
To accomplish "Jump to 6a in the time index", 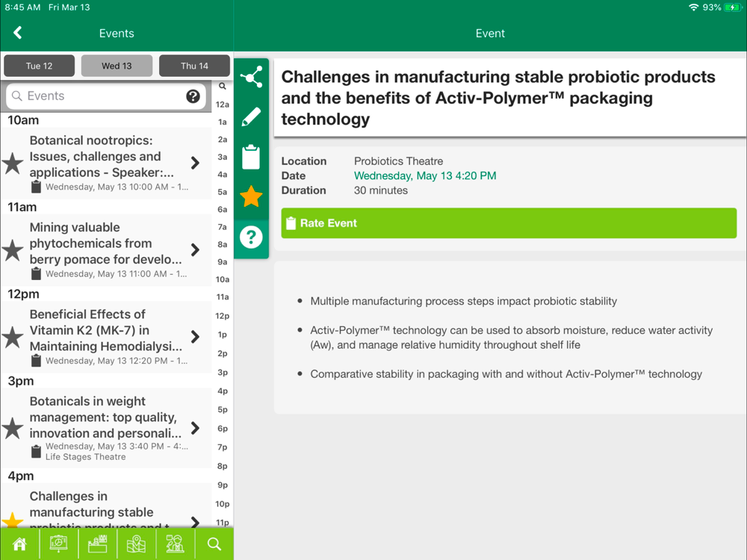I will tap(223, 209).
